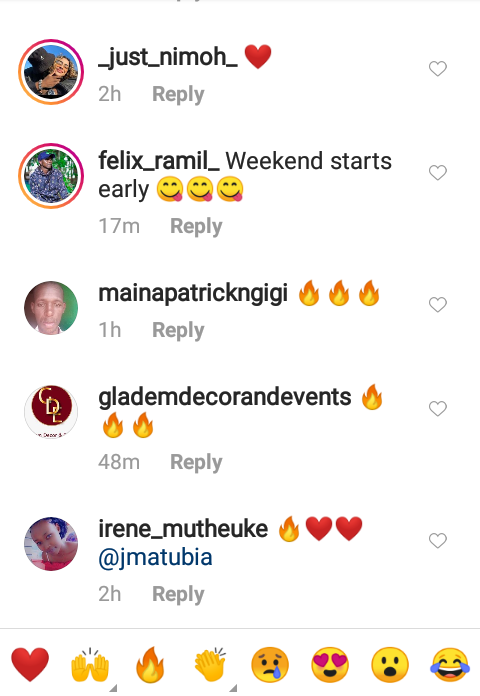This screenshot has height=696, width=480.
Task: Like the comment by irene_mutheuke
Action: point(437,540)
